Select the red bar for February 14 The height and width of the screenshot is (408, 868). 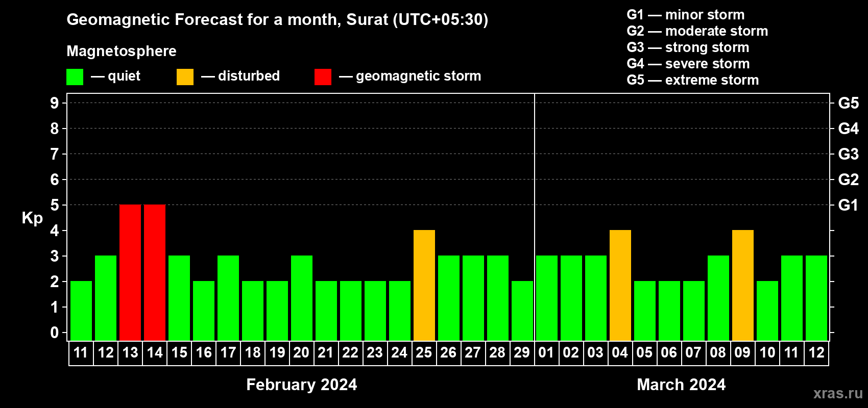point(155,272)
